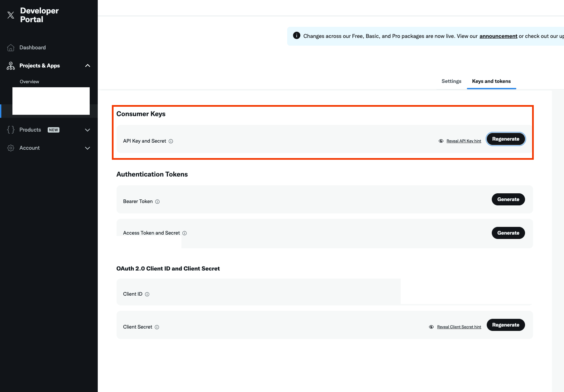The width and height of the screenshot is (564, 392).
Task: Expand the Account section chevron
Action: pyautogui.click(x=88, y=148)
